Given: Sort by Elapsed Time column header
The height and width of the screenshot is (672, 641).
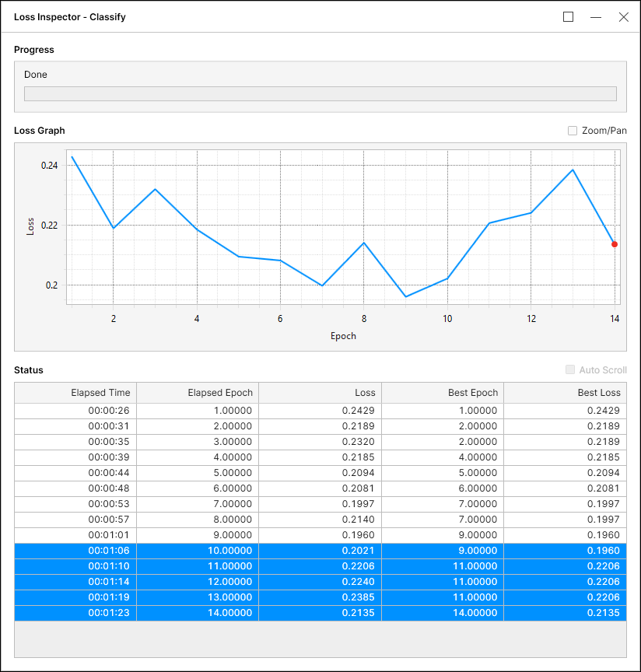Looking at the screenshot, I should (x=75, y=393).
